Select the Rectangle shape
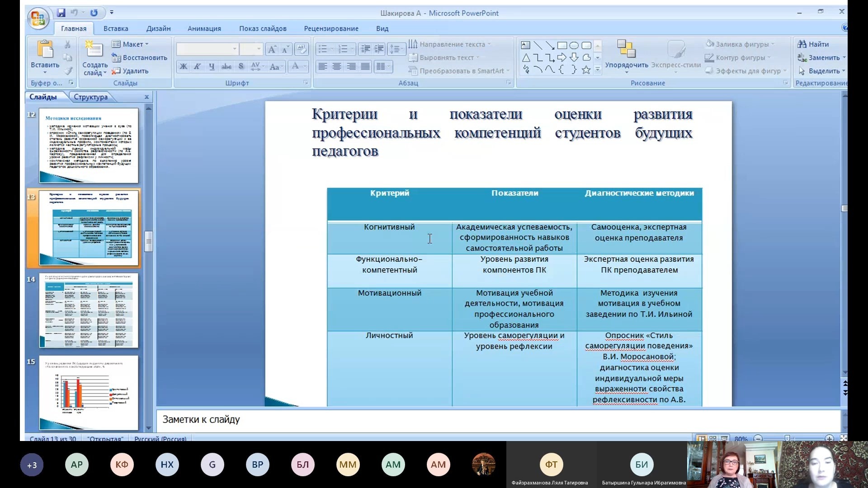This screenshot has height=488, width=868. tap(562, 45)
